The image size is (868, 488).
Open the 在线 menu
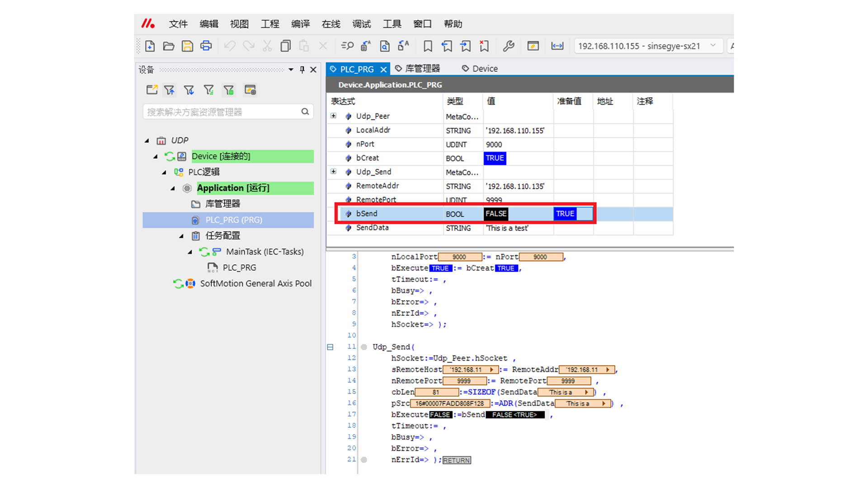(x=330, y=24)
